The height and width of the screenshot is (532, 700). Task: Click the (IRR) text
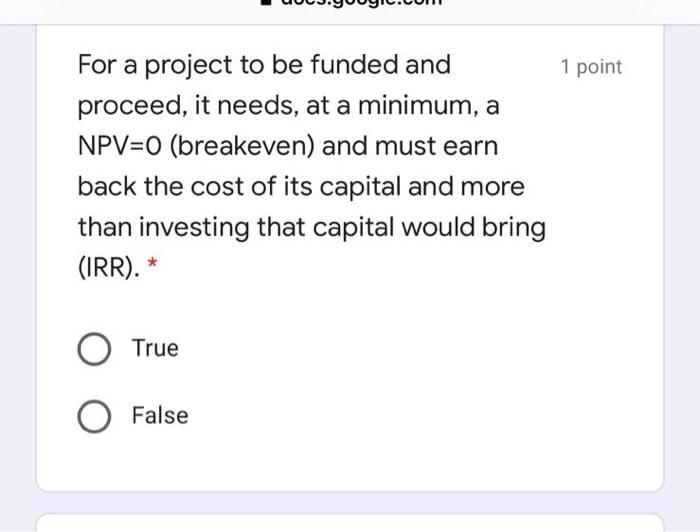(x=108, y=268)
